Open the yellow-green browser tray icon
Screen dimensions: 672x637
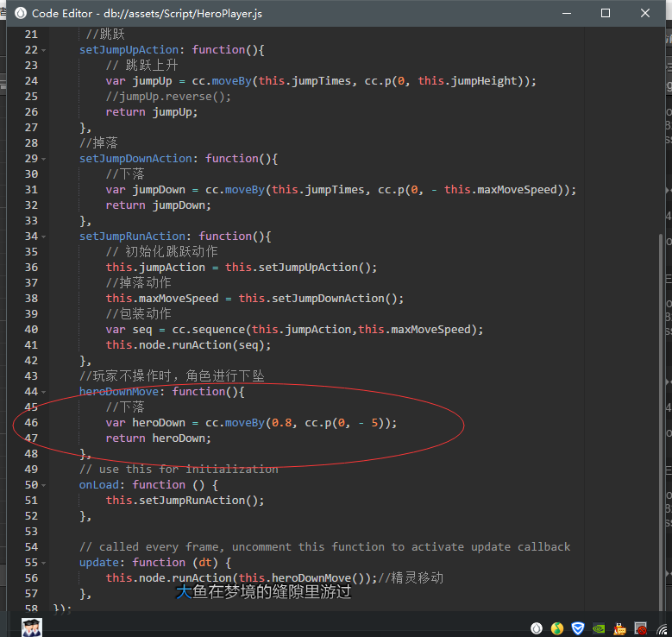pos(557,628)
